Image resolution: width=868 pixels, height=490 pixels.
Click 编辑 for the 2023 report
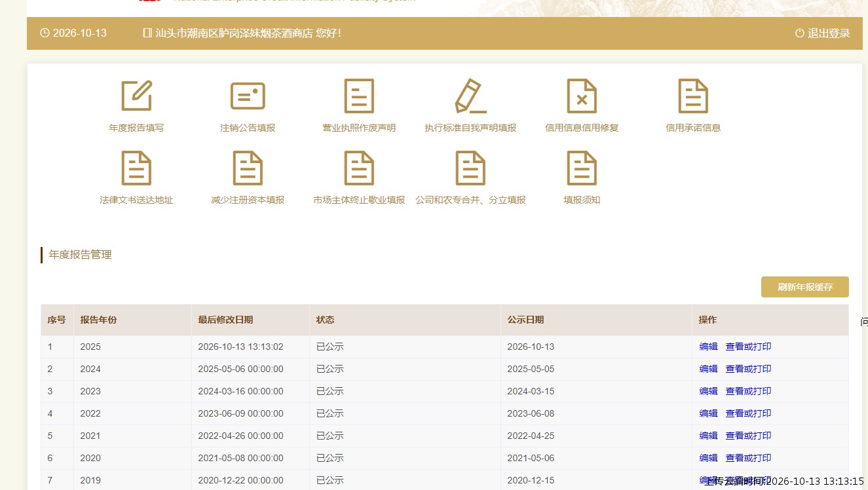pos(708,391)
